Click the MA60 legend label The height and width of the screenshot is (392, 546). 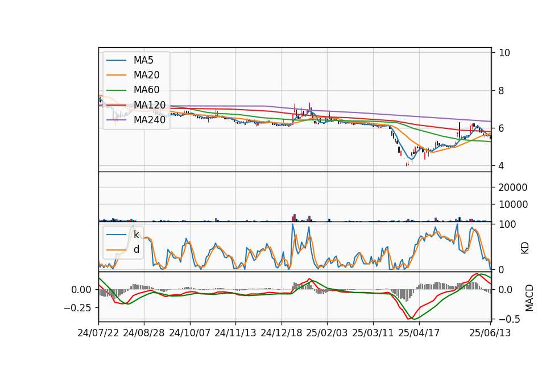(x=146, y=90)
